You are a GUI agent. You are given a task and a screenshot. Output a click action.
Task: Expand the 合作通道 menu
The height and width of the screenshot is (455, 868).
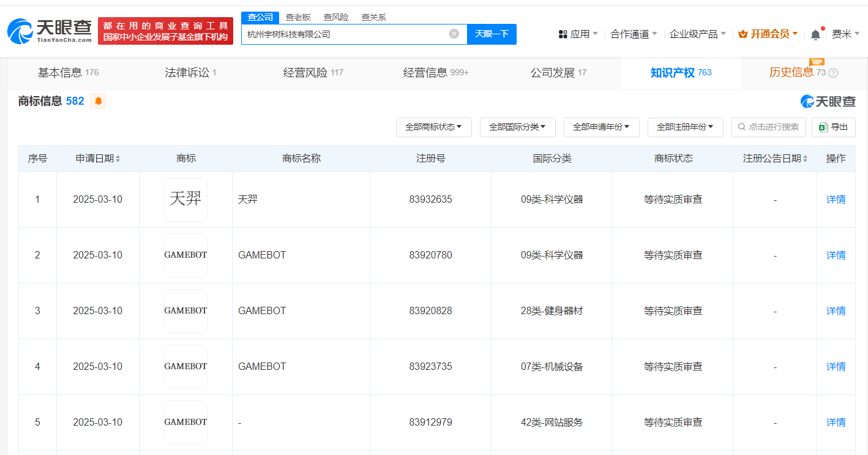[x=634, y=34]
